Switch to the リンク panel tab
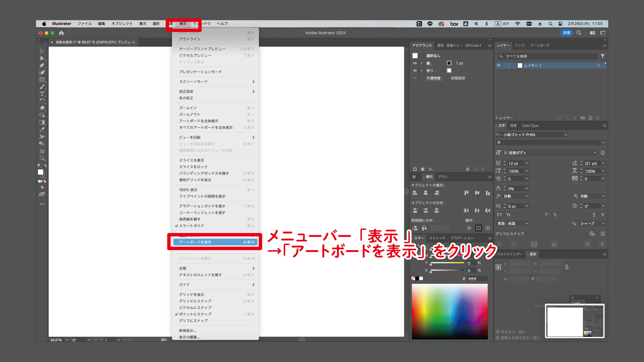This screenshot has width=644, height=362. click(520, 45)
